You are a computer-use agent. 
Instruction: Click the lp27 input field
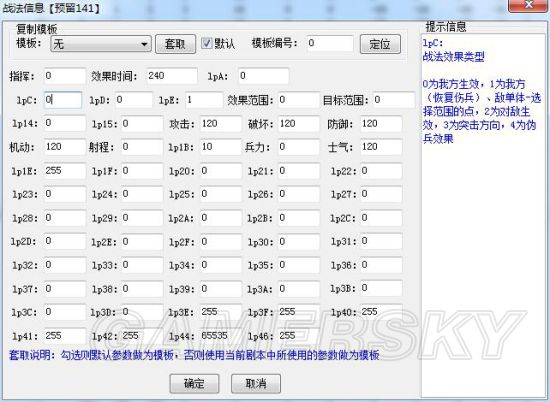[x=381, y=194]
